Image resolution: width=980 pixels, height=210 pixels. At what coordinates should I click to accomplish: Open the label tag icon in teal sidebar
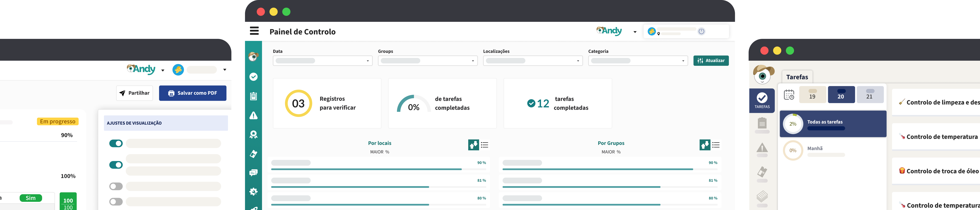253,154
